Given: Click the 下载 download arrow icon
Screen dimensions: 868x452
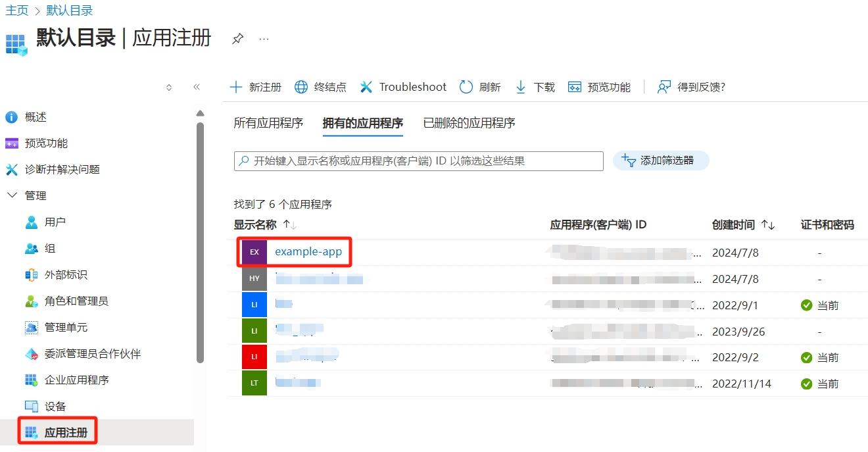Looking at the screenshot, I should (521, 87).
